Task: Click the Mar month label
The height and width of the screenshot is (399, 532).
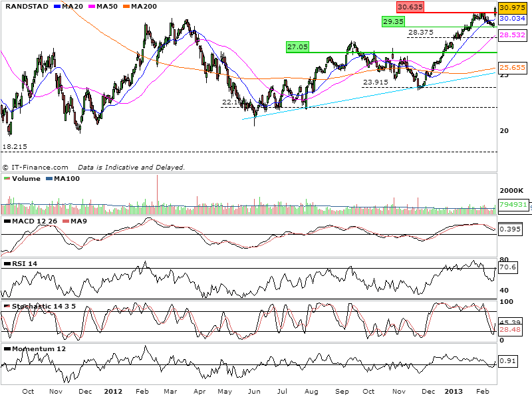Action: pos(170,392)
